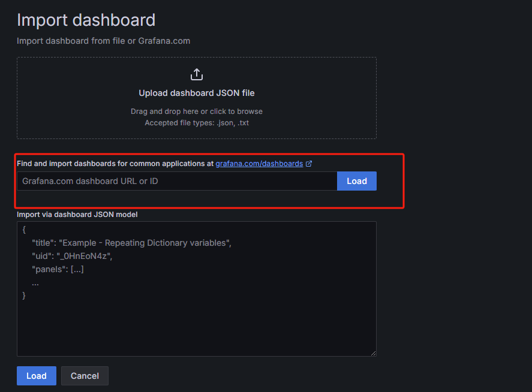The height and width of the screenshot is (392, 532).
Task: Click the "panels" placeholder line in the JSON box
Action: point(58,269)
